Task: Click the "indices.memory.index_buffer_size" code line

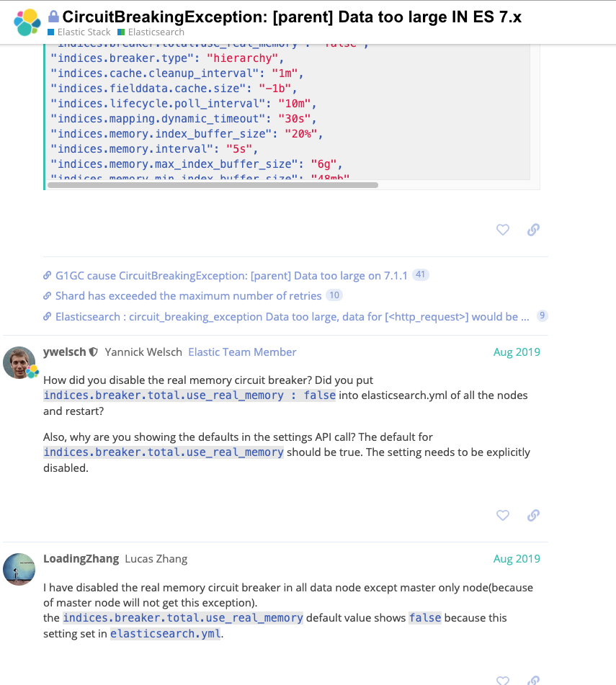Action: click(187, 134)
